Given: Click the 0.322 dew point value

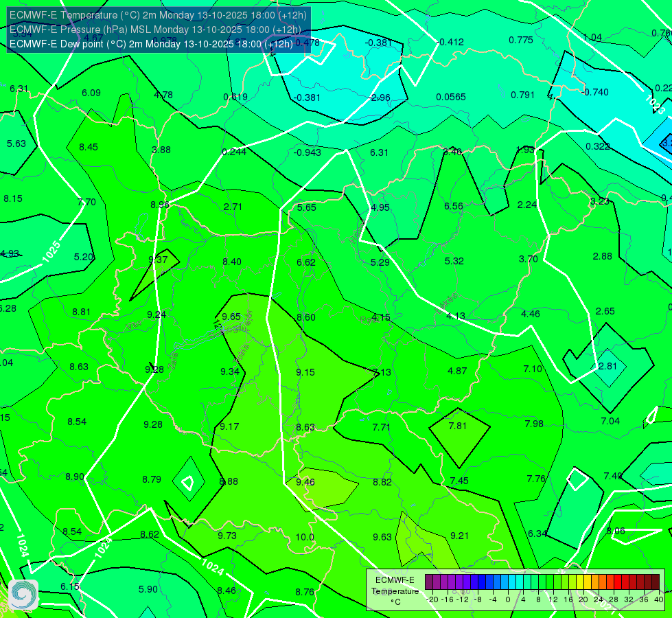Looking at the screenshot, I should 597,147.
